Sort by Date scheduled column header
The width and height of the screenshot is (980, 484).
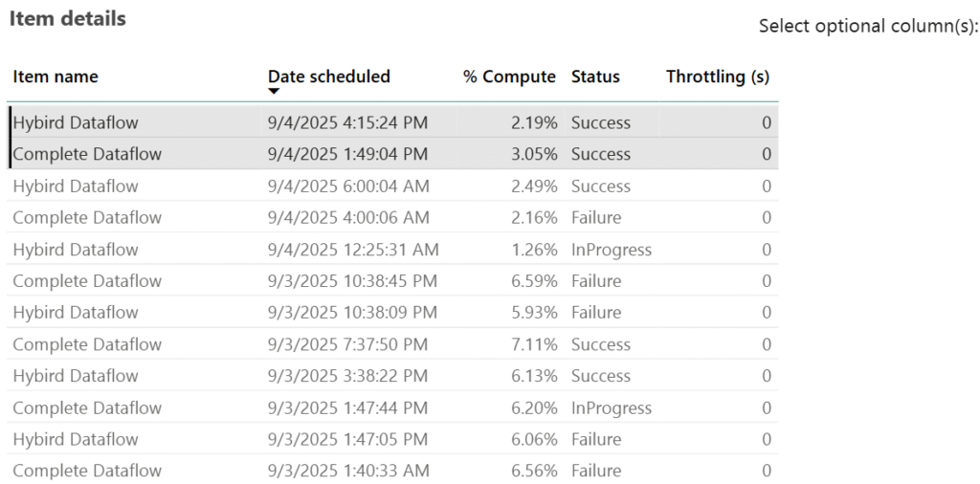coord(328,77)
